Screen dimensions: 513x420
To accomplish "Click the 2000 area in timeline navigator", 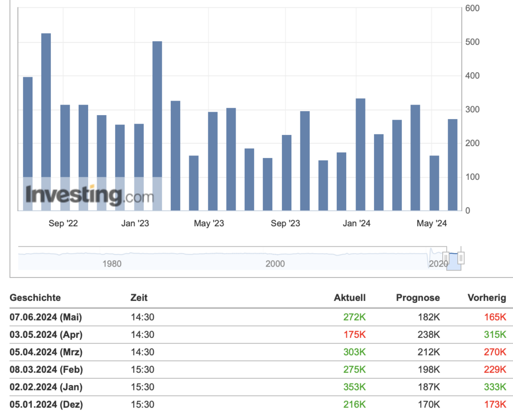I will [275, 264].
